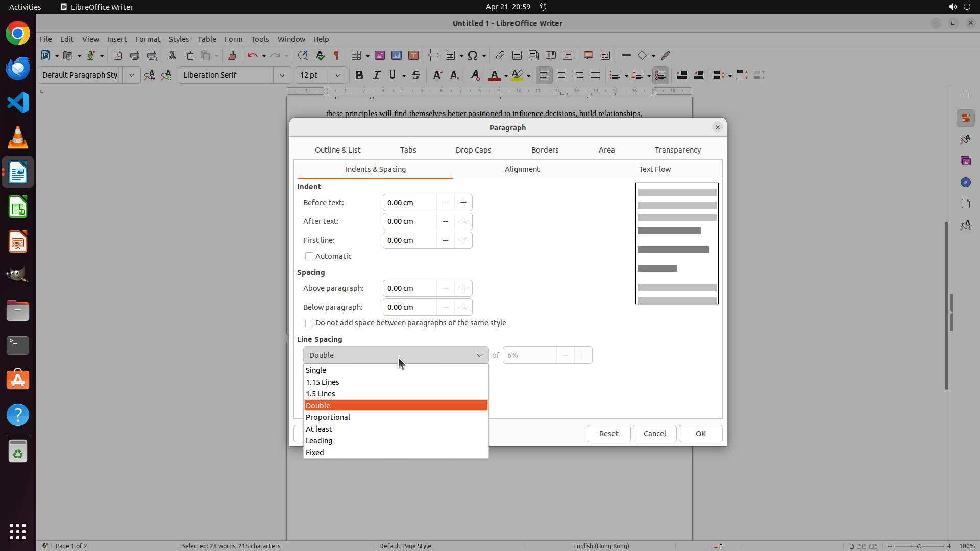Click the Justified alignment icon
This screenshot has height=551, width=980.
point(595,75)
